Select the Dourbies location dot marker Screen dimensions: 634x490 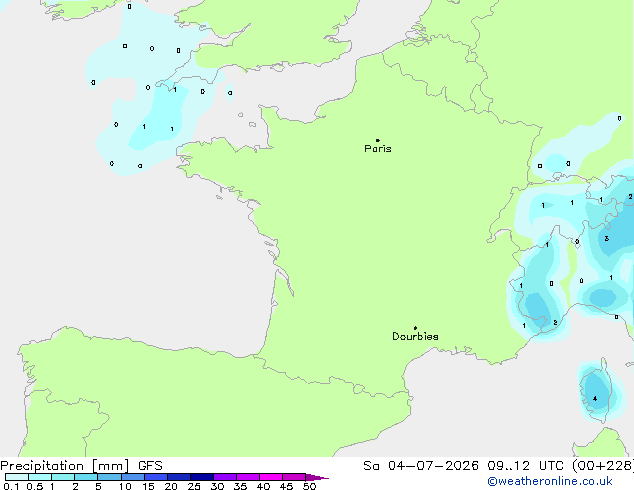[x=415, y=328]
